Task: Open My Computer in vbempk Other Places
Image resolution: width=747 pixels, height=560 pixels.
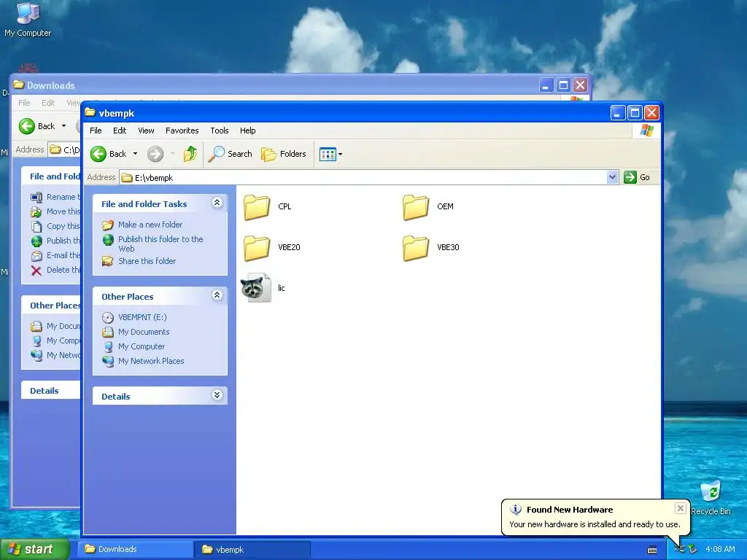Action: pyautogui.click(x=142, y=346)
